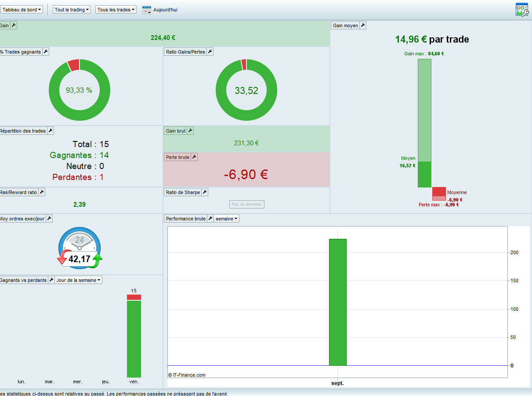Expand the Tous les trades filter
Image resolution: width=532 pixels, height=396 pixels.
coord(116,10)
